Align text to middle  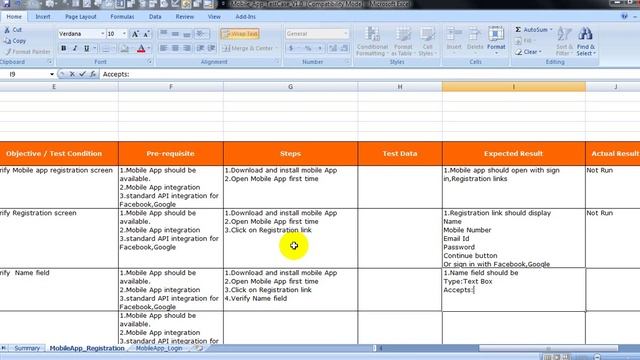[x=175, y=34]
